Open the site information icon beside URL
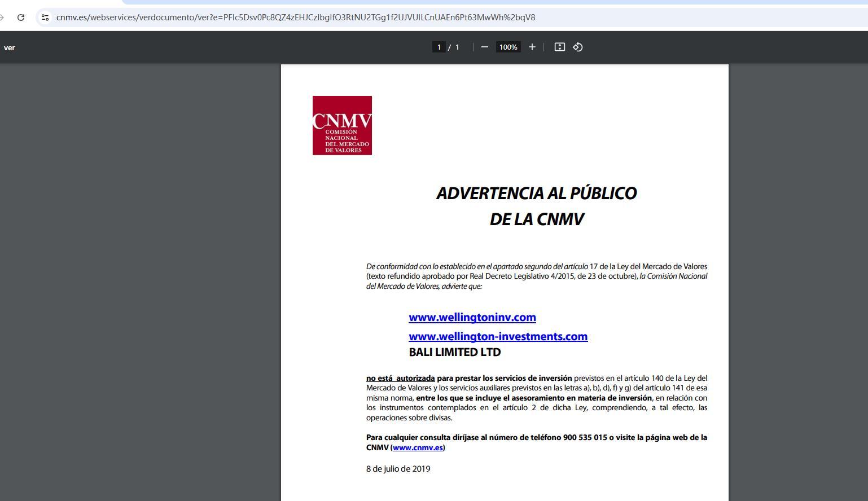 point(45,17)
